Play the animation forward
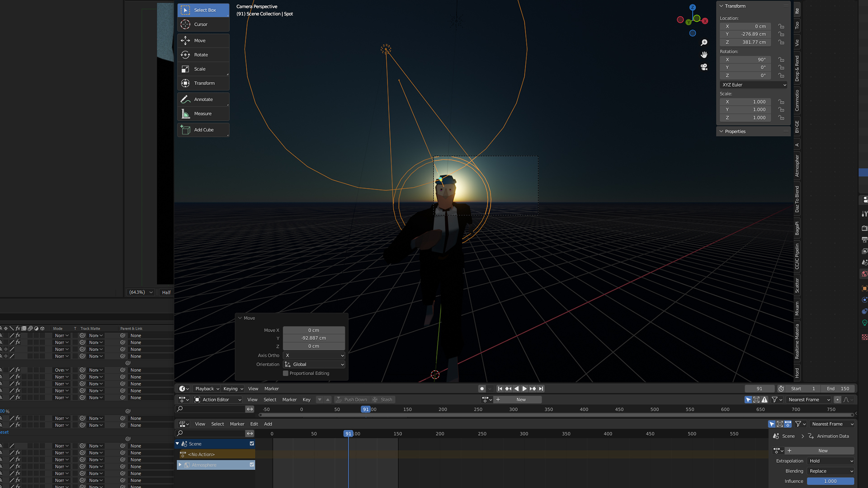The height and width of the screenshot is (488, 868). pos(524,389)
